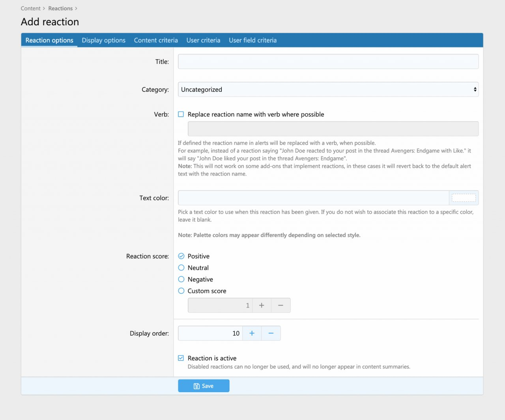Image resolution: width=505 pixels, height=420 pixels.
Task: Click Content breadcrumb link
Action: pyautogui.click(x=30, y=8)
